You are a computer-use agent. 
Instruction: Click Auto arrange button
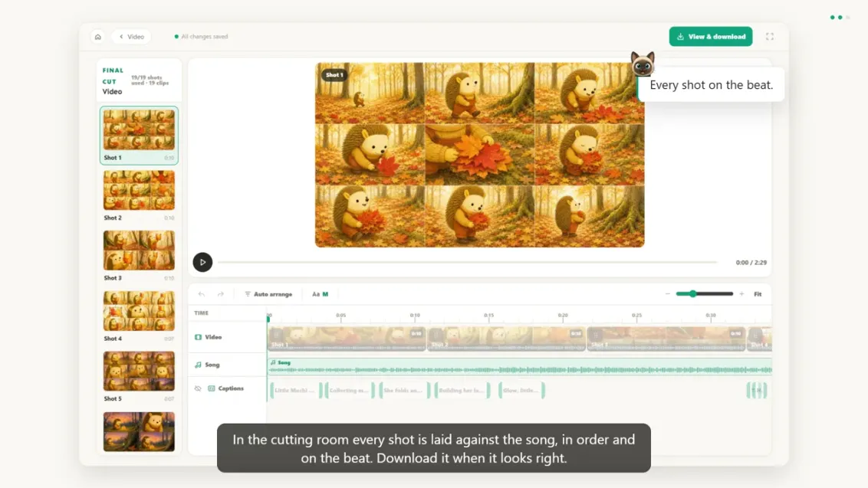tap(268, 294)
